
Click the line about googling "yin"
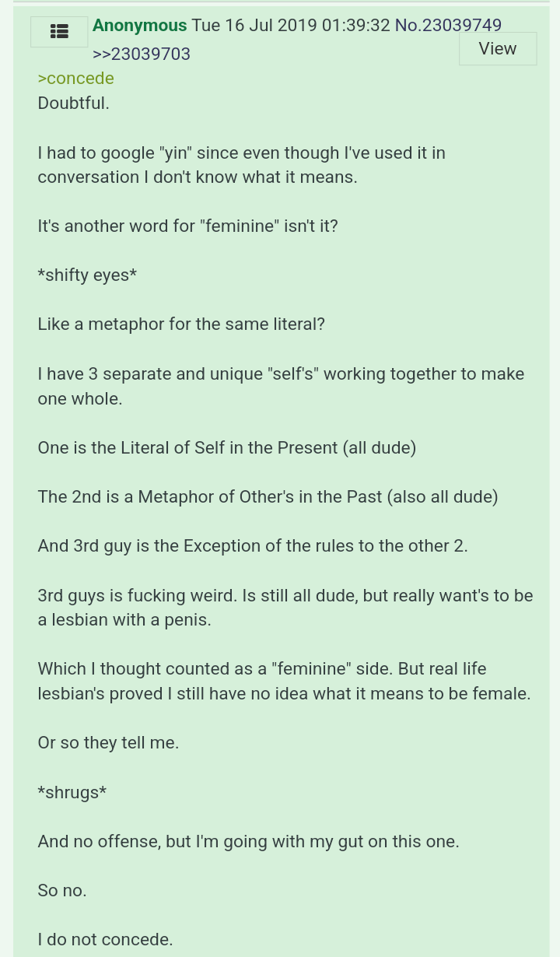pos(242,165)
